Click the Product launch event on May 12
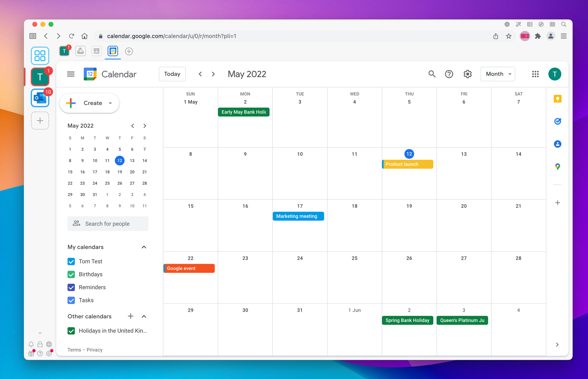 click(x=407, y=164)
